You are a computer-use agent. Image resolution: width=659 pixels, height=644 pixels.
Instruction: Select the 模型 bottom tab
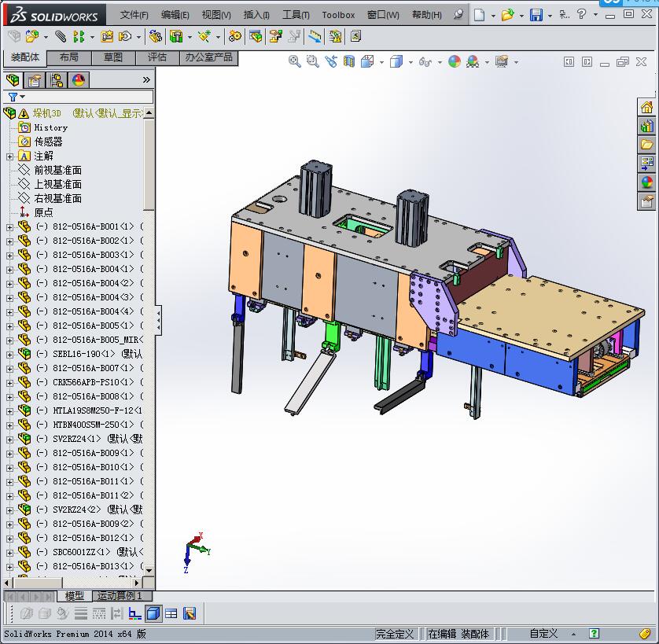(x=75, y=596)
